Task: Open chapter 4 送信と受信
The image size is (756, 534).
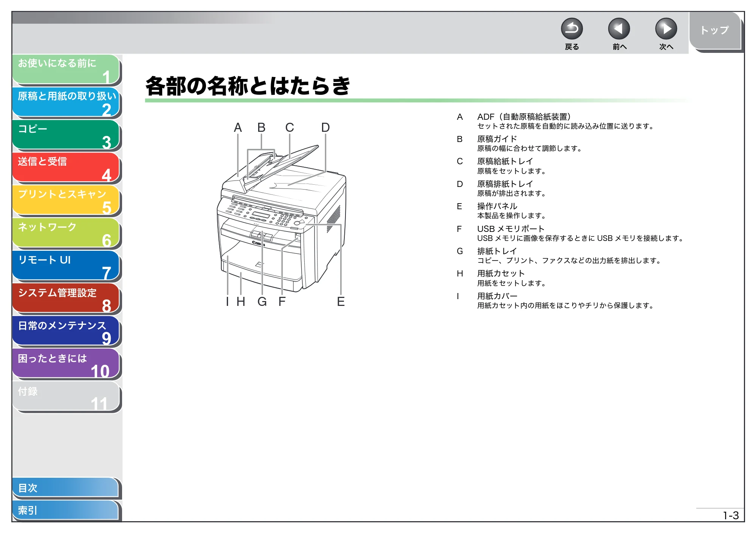Action: click(x=66, y=168)
